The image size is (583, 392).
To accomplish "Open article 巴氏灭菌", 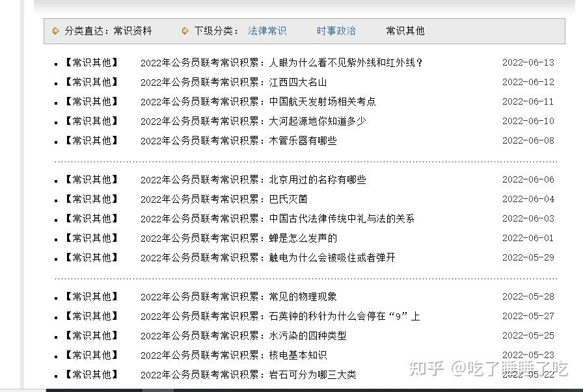I will coord(224,199).
